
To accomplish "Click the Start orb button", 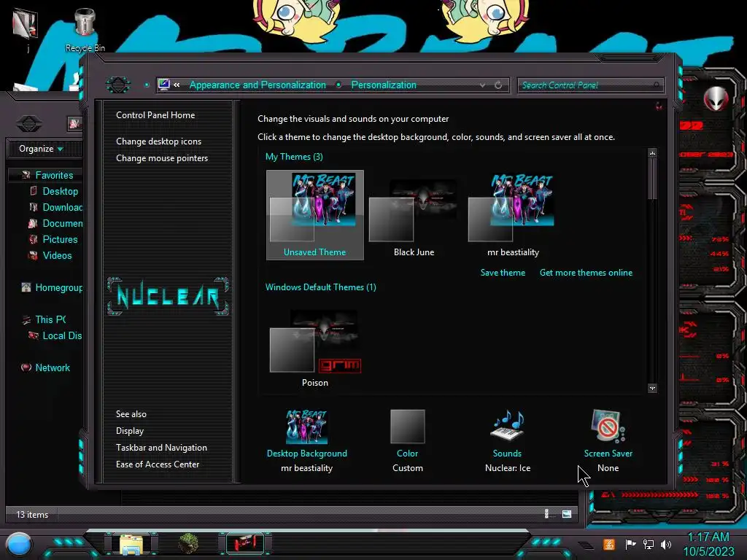I will [19, 544].
